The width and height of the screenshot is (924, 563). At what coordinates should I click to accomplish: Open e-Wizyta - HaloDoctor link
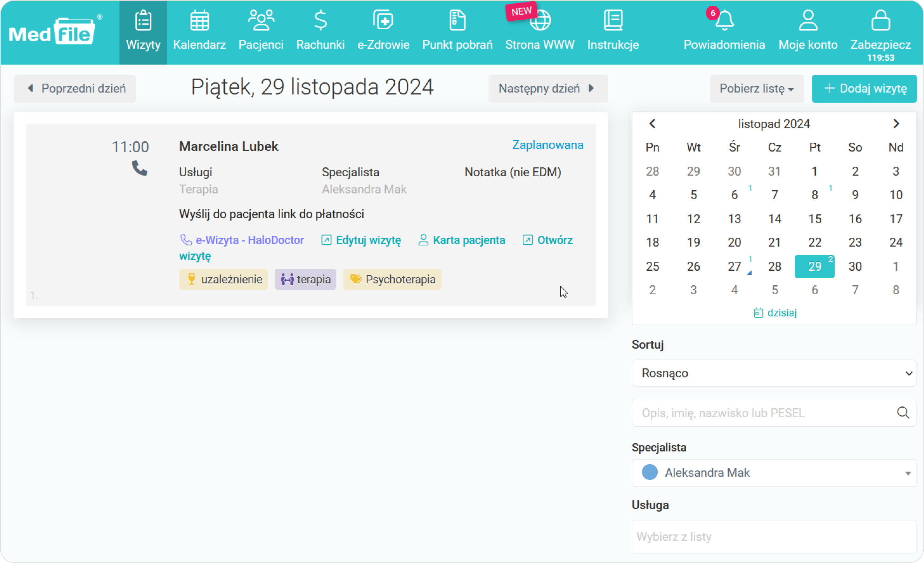[242, 240]
